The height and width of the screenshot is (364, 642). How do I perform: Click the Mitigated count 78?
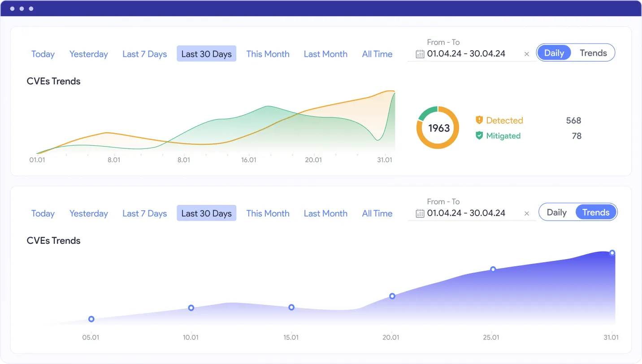577,136
